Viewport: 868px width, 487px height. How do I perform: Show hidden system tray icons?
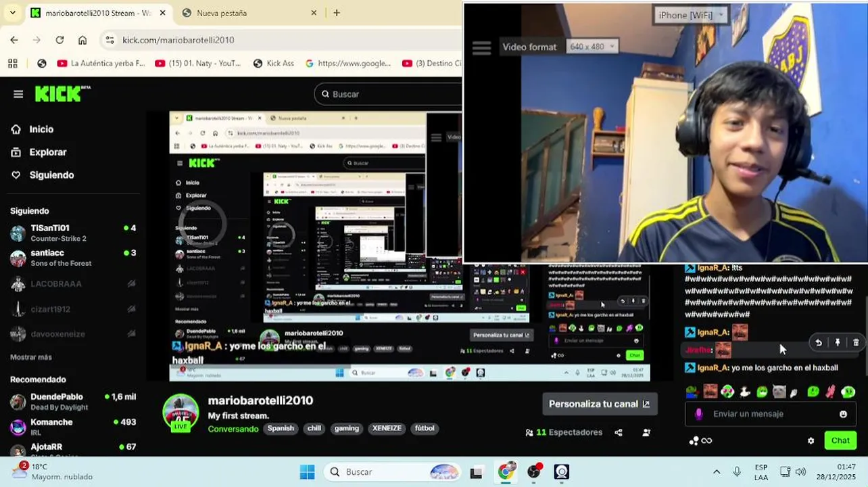coord(717,471)
